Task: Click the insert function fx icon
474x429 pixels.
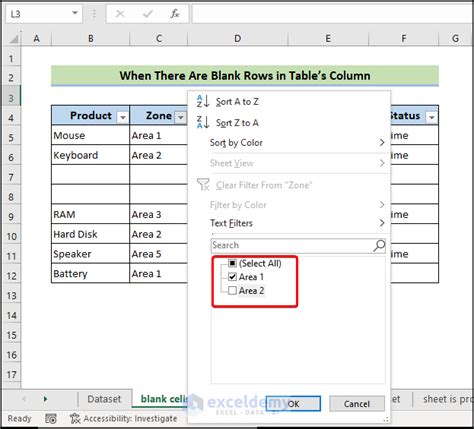Action: [175, 14]
